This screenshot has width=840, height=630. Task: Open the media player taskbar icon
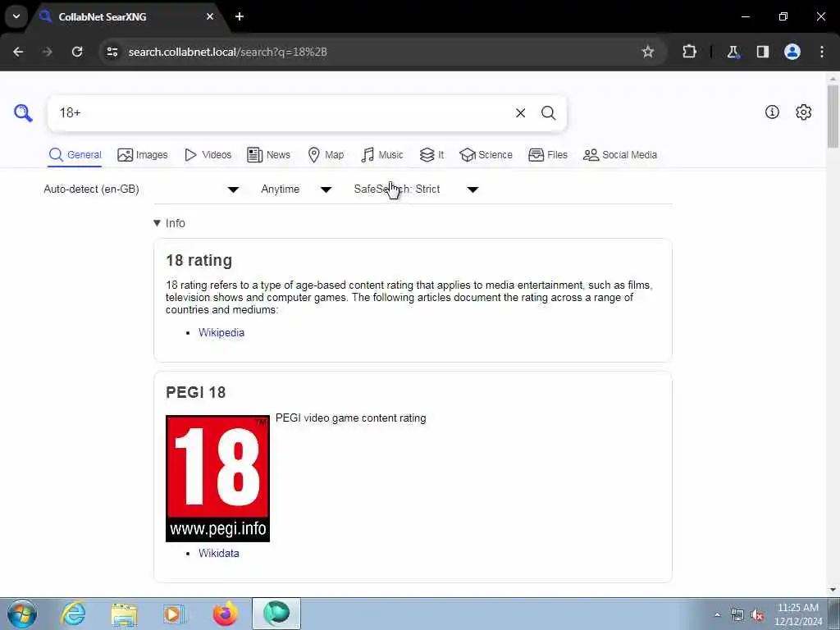pyautogui.click(x=174, y=614)
